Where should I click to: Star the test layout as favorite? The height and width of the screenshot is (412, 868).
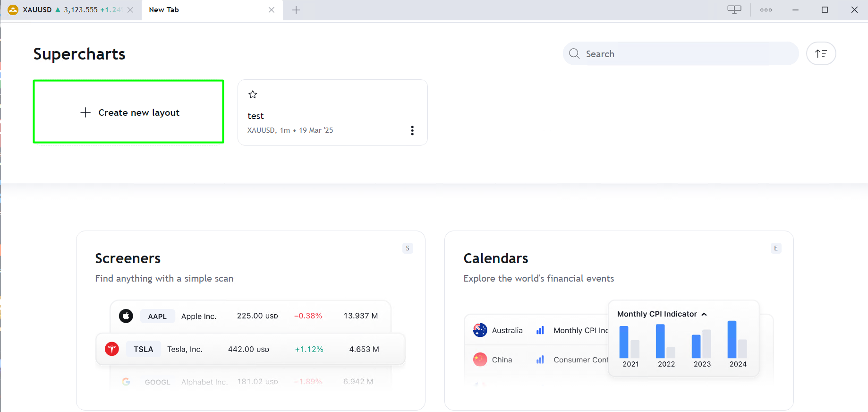(x=253, y=94)
